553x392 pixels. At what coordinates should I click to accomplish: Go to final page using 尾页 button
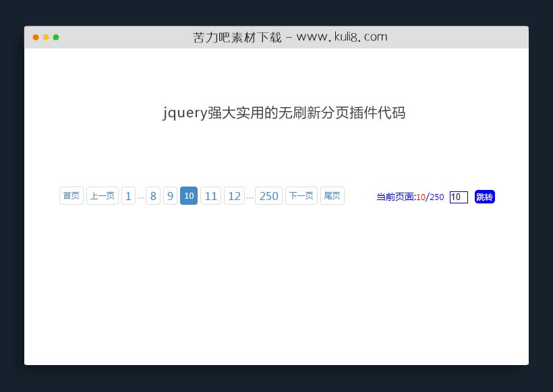[332, 195]
